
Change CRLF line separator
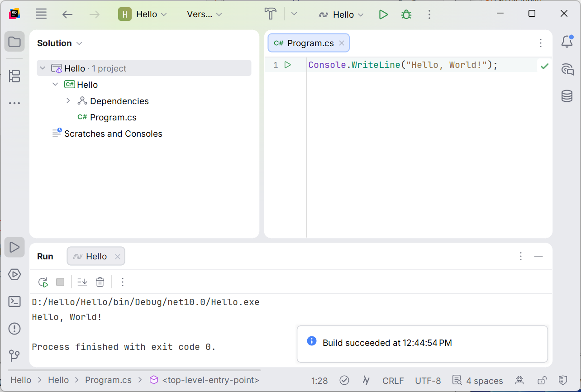[x=393, y=381]
